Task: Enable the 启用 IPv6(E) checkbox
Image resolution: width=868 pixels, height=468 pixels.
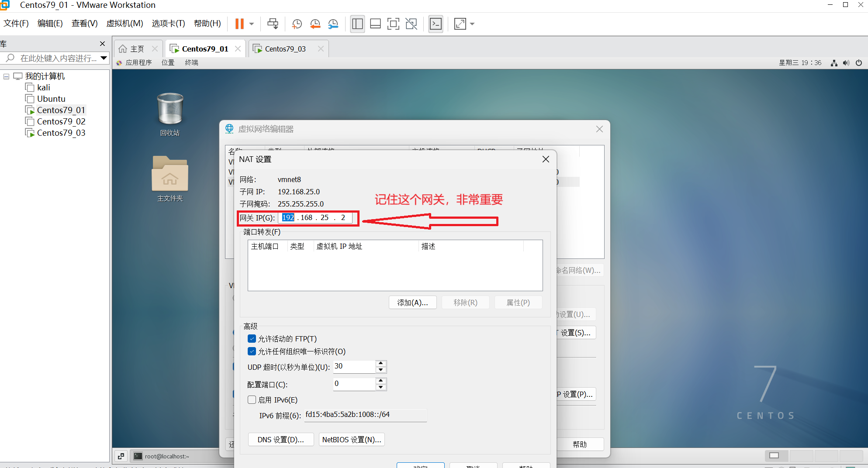Action: click(x=252, y=400)
